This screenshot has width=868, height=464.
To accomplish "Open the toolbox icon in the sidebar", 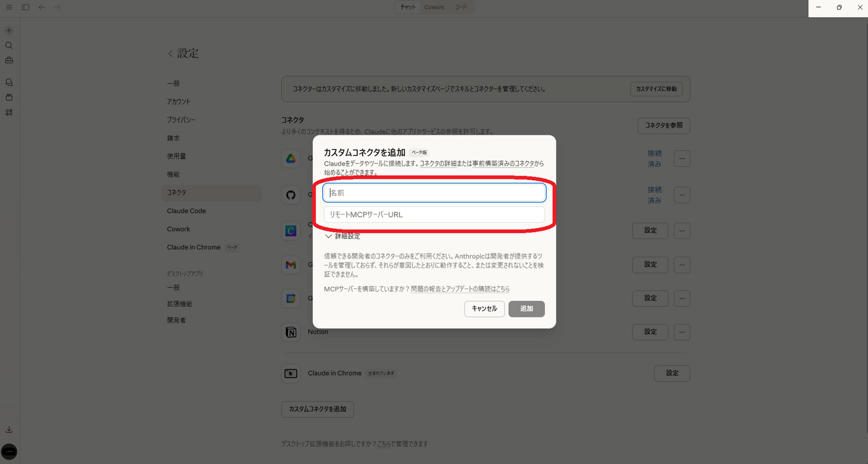I will pyautogui.click(x=9, y=60).
